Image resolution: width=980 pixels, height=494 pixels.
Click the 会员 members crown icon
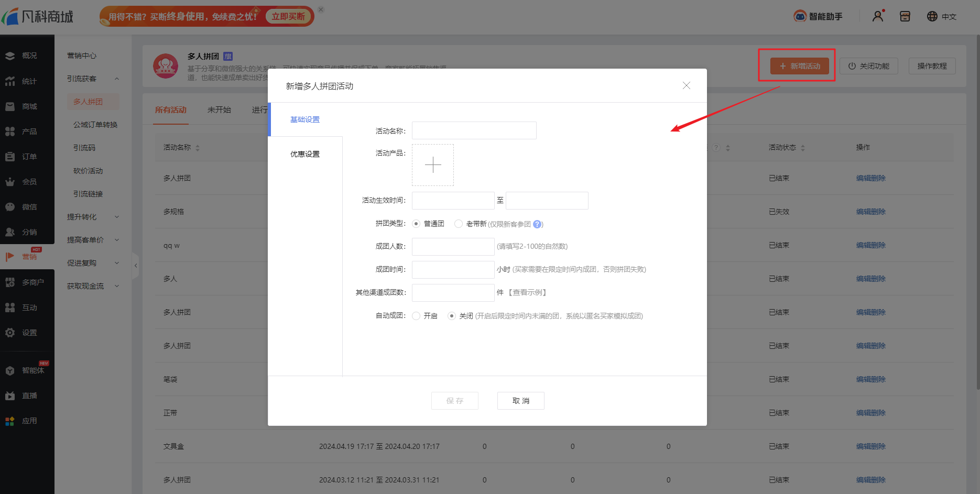pyautogui.click(x=10, y=182)
